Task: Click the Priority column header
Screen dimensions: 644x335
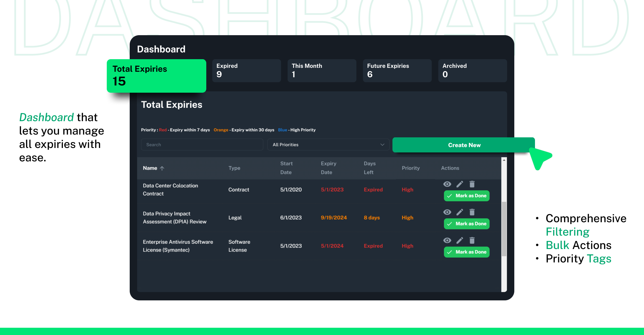Action: click(411, 168)
